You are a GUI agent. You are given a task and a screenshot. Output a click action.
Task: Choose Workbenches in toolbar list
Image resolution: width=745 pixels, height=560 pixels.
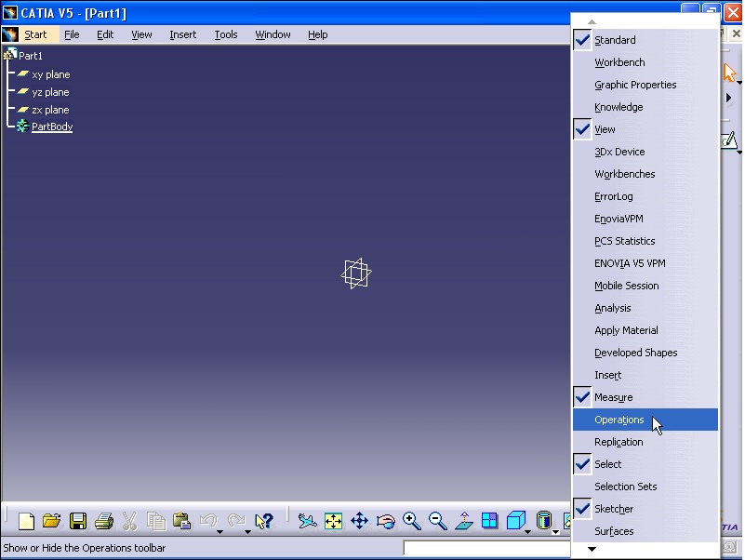pyautogui.click(x=645, y=174)
